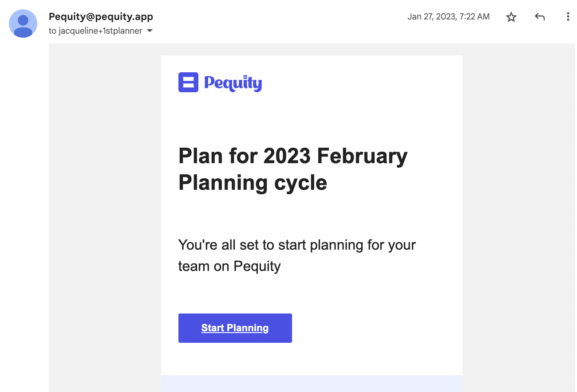Click the gray background right of the email card
577x392 pixels.
click(x=518, y=217)
